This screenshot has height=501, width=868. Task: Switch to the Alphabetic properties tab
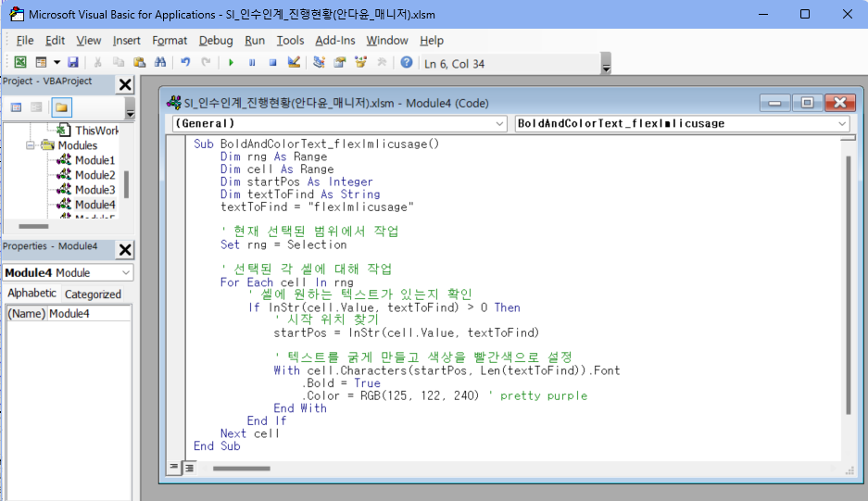tap(31, 294)
